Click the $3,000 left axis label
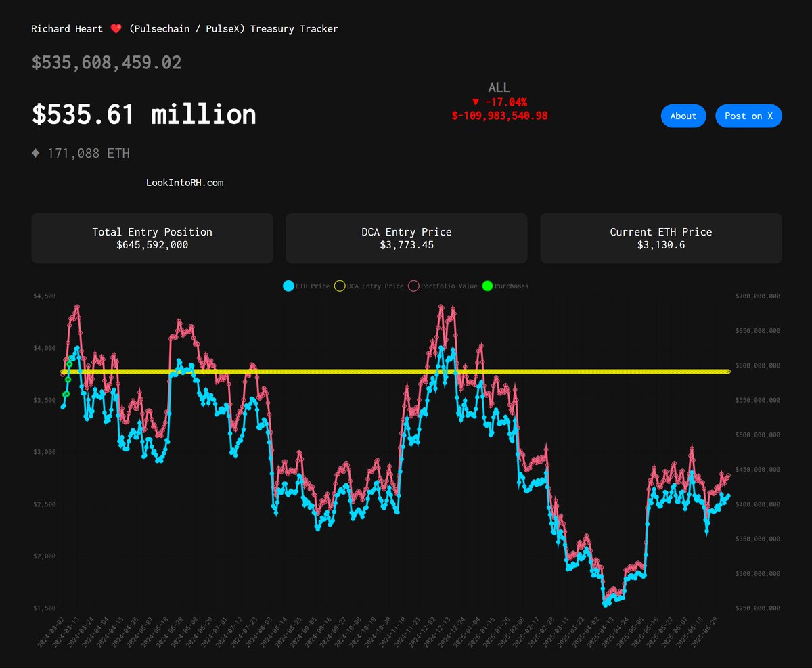The height and width of the screenshot is (668, 812). point(45,452)
